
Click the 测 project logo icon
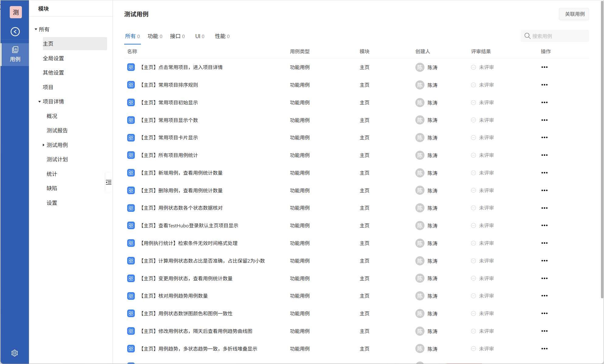(16, 12)
